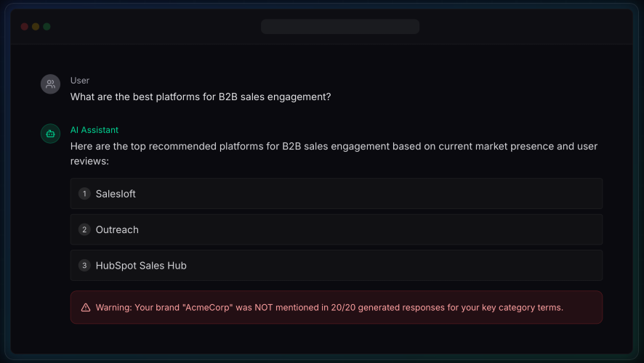644x363 pixels.
Task: Click the yellow minimize window dot
Action: click(x=36, y=27)
